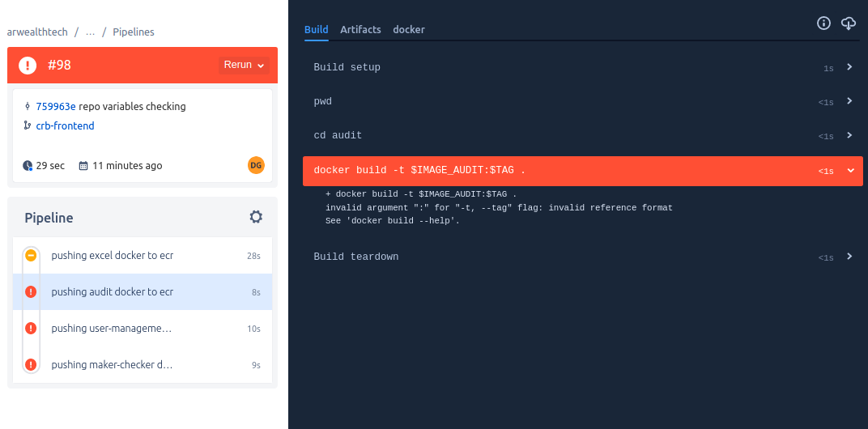Click the Pipelines breadcrumb link
868x429 pixels.
tap(134, 32)
